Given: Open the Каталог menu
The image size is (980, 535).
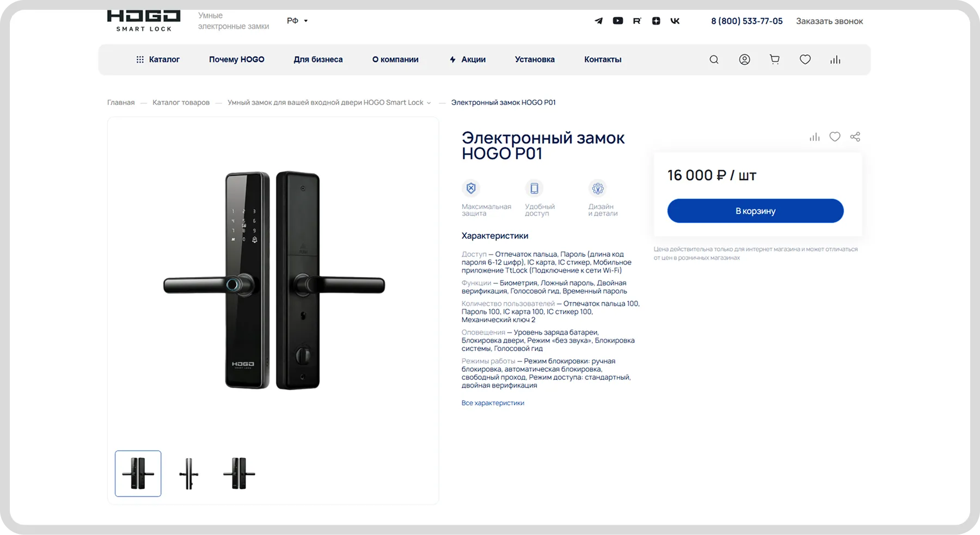Looking at the screenshot, I should 158,59.
